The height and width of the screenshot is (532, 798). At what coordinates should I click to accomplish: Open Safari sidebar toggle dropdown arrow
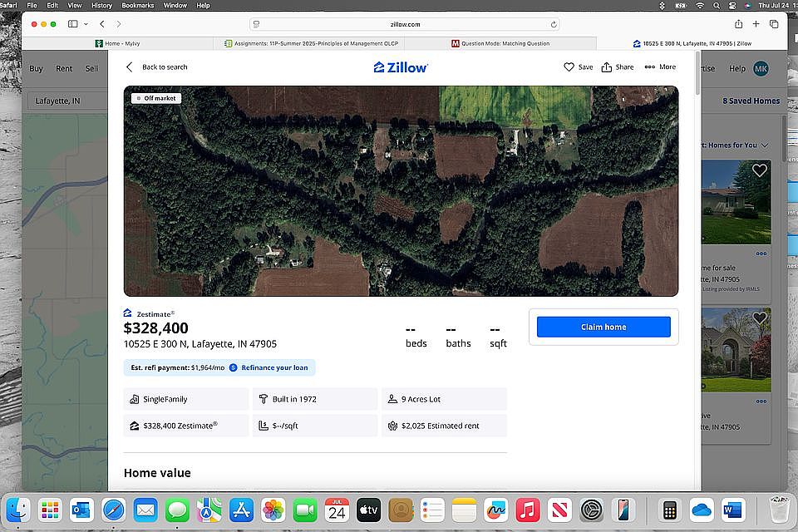click(x=86, y=24)
